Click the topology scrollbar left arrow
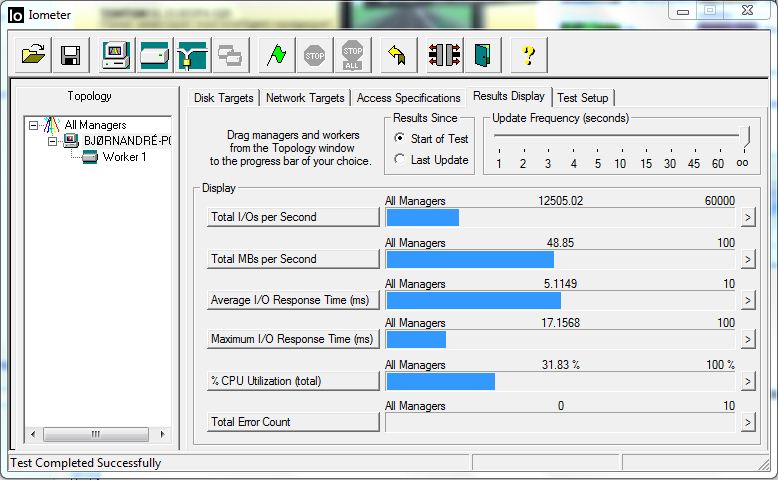 point(33,434)
